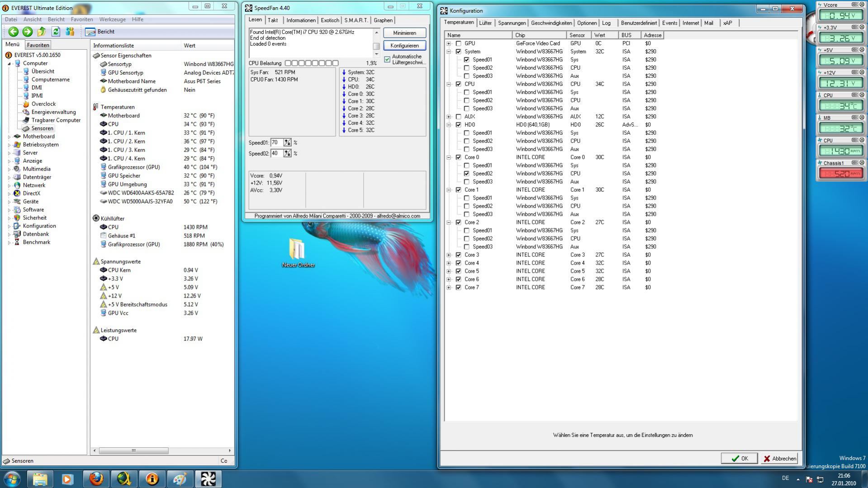Click the DE language indicator in taskbar
Screen dimensions: 868x488
[785, 479]
